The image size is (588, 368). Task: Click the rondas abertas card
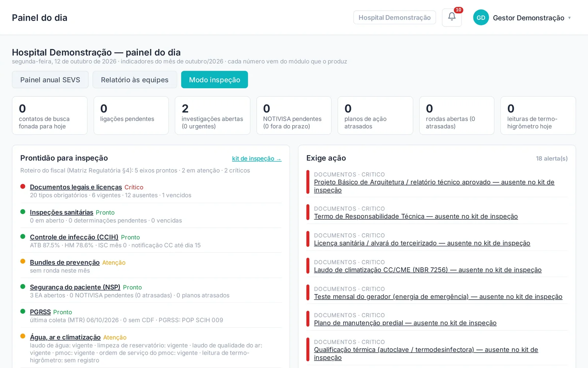(x=457, y=116)
